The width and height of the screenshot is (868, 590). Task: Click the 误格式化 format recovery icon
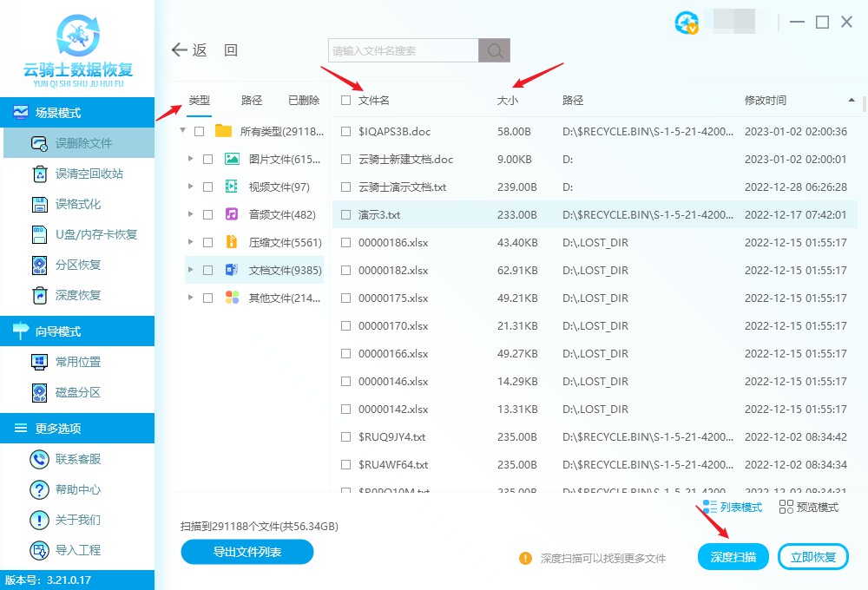pyautogui.click(x=36, y=204)
